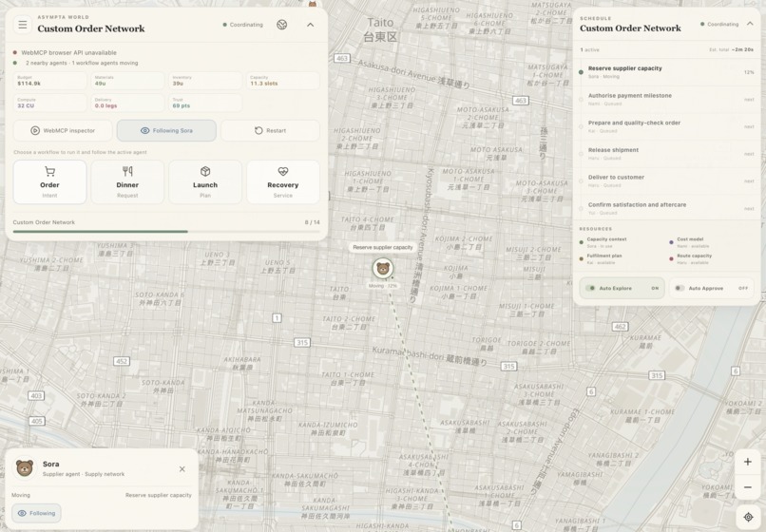Click the play icon beside WebMCP inspector

(35, 130)
